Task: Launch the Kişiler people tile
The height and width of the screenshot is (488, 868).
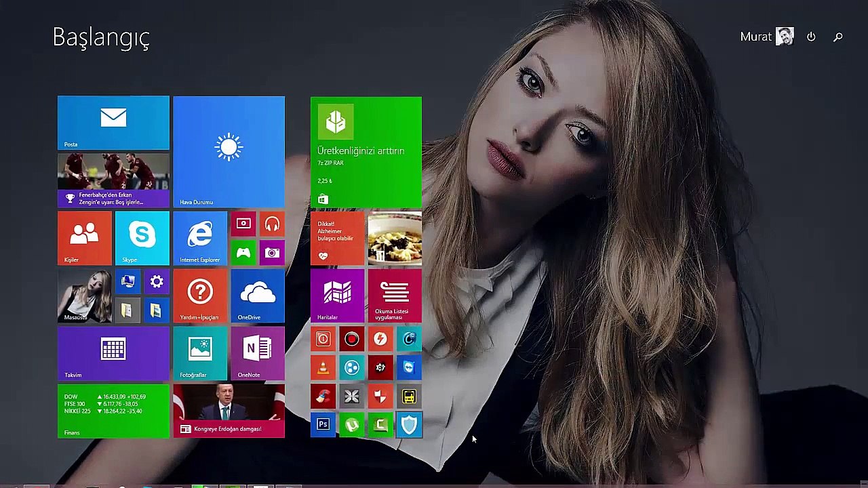Action: click(x=85, y=238)
